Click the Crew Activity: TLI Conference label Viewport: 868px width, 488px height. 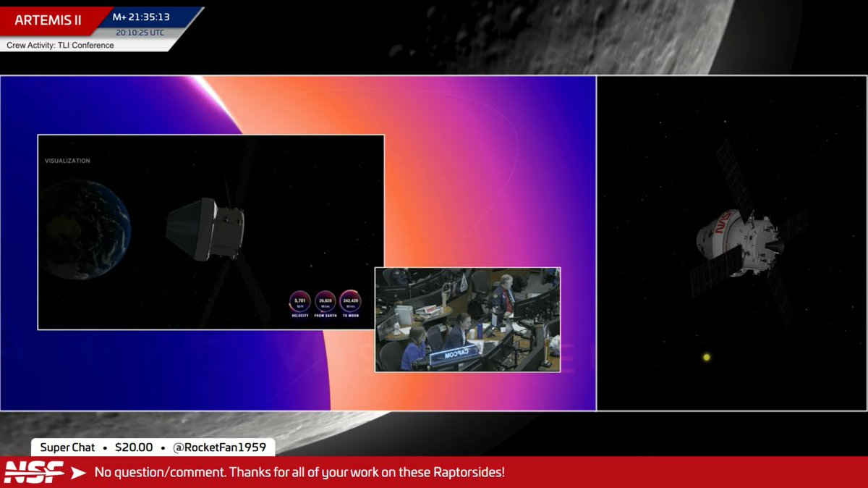click(x=61, y=46)
